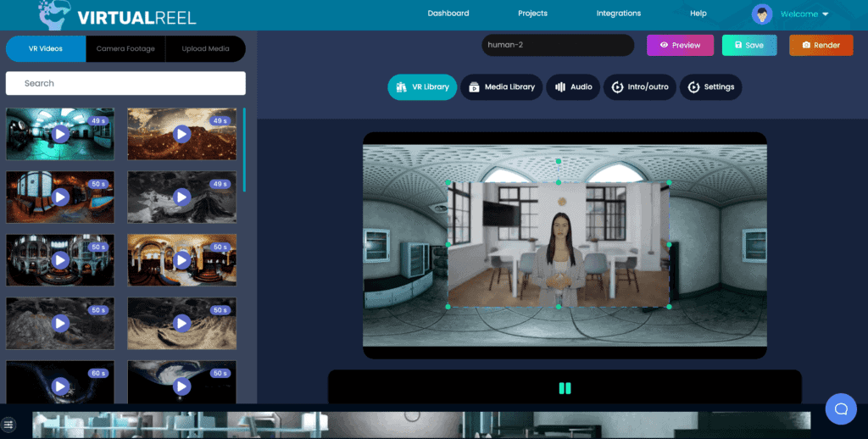This screenshot has width=868, height=439.
Task: Open the Dashboard page
Action: tap(448, 14)
